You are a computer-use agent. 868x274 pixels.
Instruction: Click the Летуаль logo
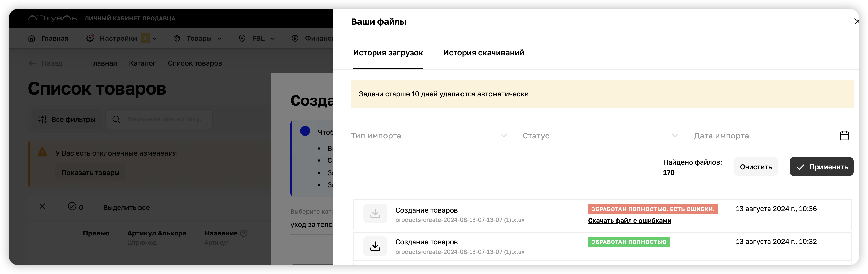52,18
